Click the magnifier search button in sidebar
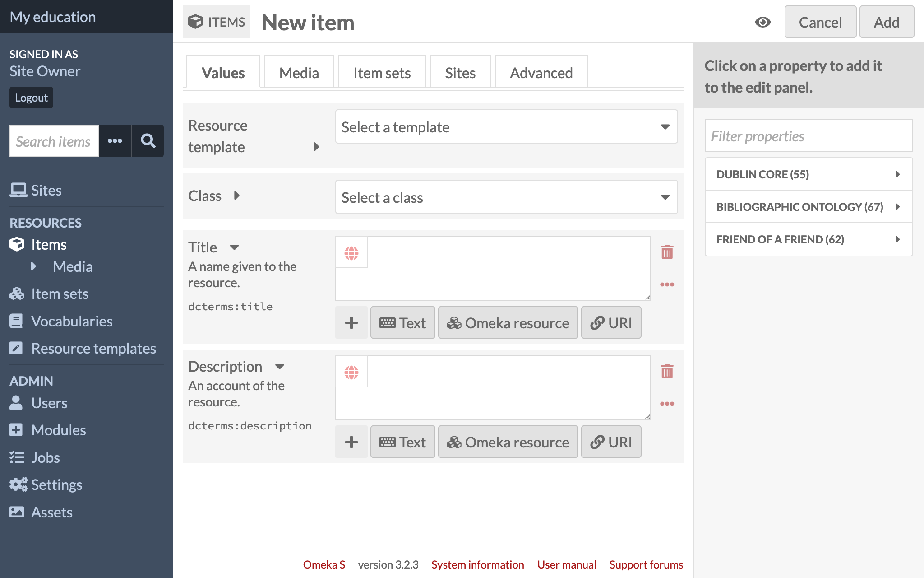The image size is (924, 578). [x=148, y=141]
